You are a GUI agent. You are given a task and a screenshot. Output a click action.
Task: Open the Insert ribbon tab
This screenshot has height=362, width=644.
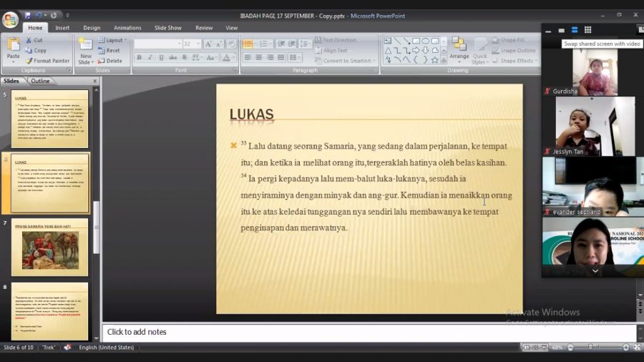[62, 28]
